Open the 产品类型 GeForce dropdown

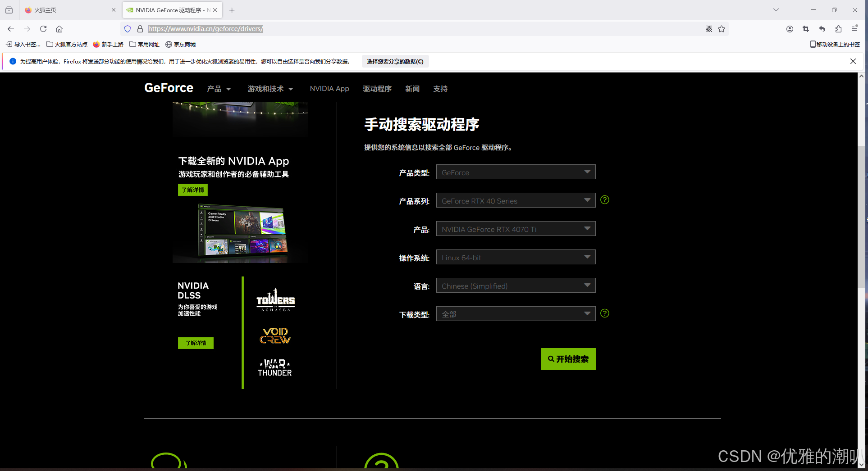[x=516, y=172]
